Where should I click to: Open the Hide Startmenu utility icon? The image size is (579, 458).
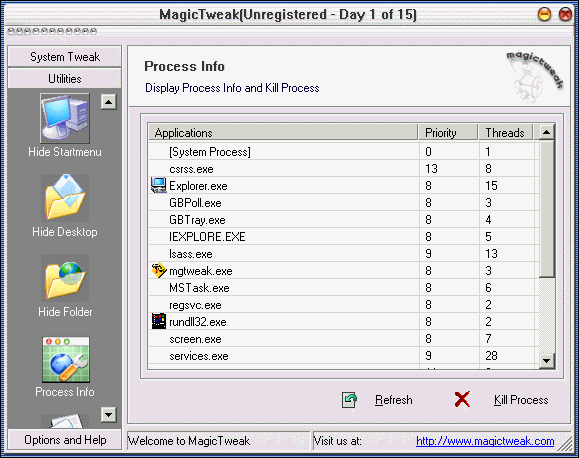point(65,118)
